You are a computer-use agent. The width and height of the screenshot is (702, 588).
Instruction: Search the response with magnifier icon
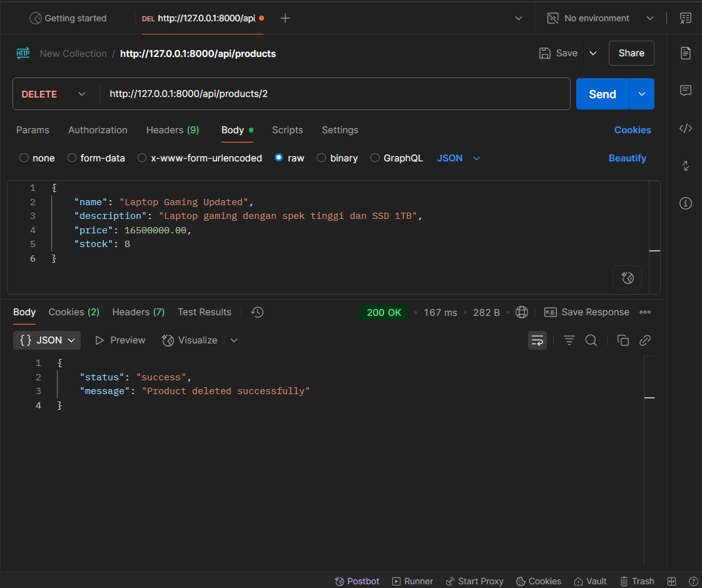[x=591, y=340]
